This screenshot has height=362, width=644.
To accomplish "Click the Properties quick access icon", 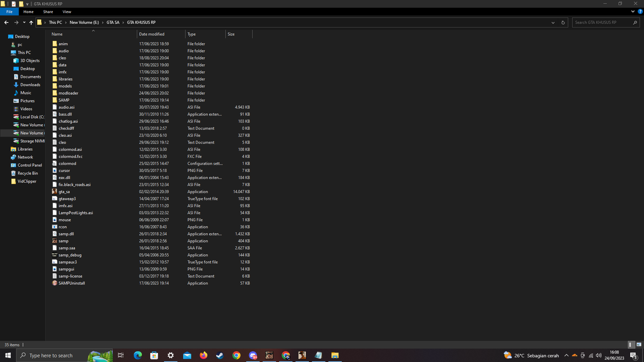I will (14, 4).
